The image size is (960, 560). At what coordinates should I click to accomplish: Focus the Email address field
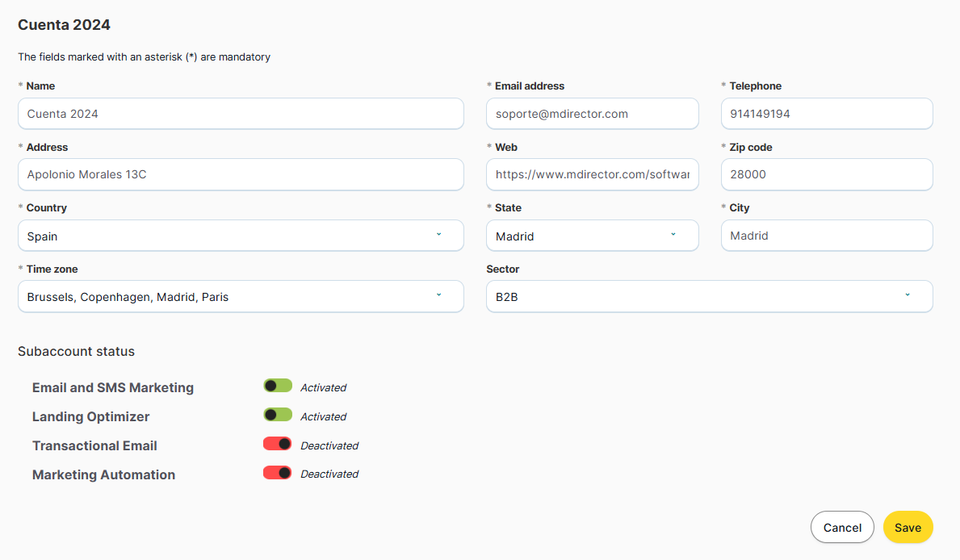[x=592, y=114]
